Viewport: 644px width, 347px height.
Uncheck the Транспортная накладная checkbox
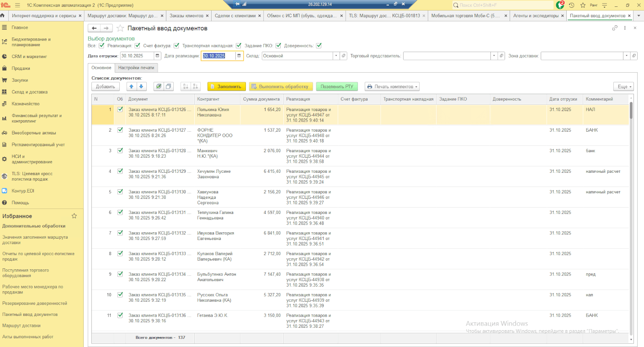click(x=238, y=46)
